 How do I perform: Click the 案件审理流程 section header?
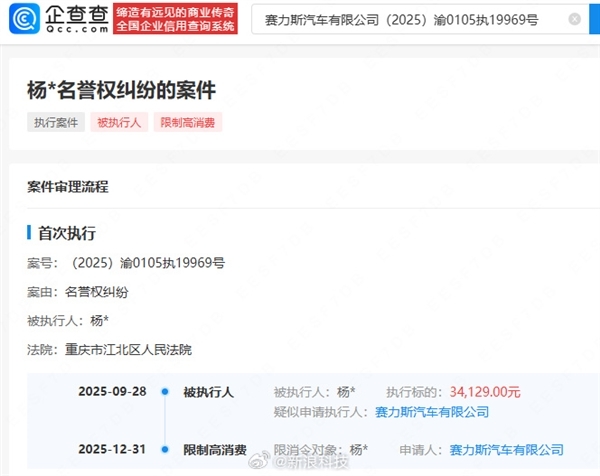point(68,187)
